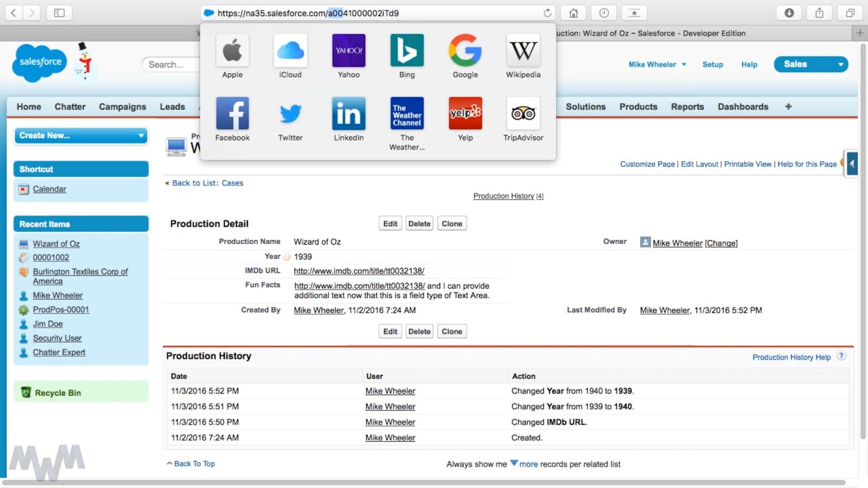
Task: Open the Yelp favorite icon
Action: coord(465,113)
